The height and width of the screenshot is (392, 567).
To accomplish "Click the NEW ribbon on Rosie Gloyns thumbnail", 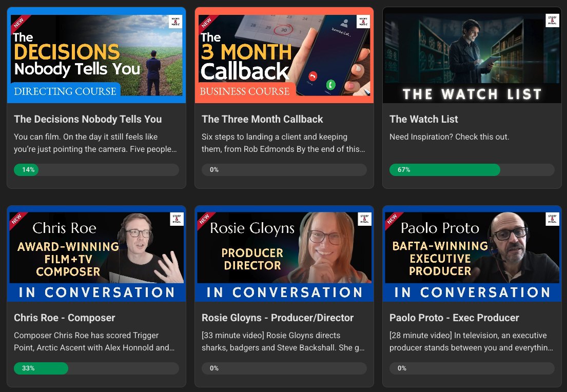I will pyautogui.click(x=205, y=219).
